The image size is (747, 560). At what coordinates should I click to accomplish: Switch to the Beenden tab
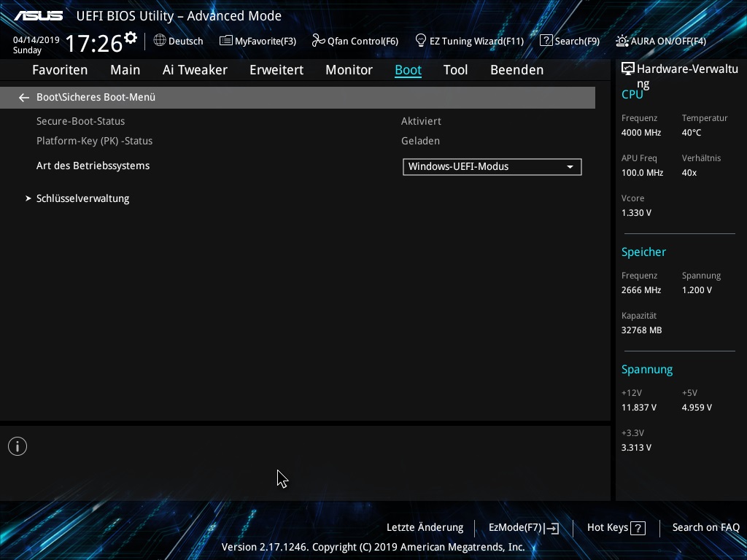(x=517, y=70)
